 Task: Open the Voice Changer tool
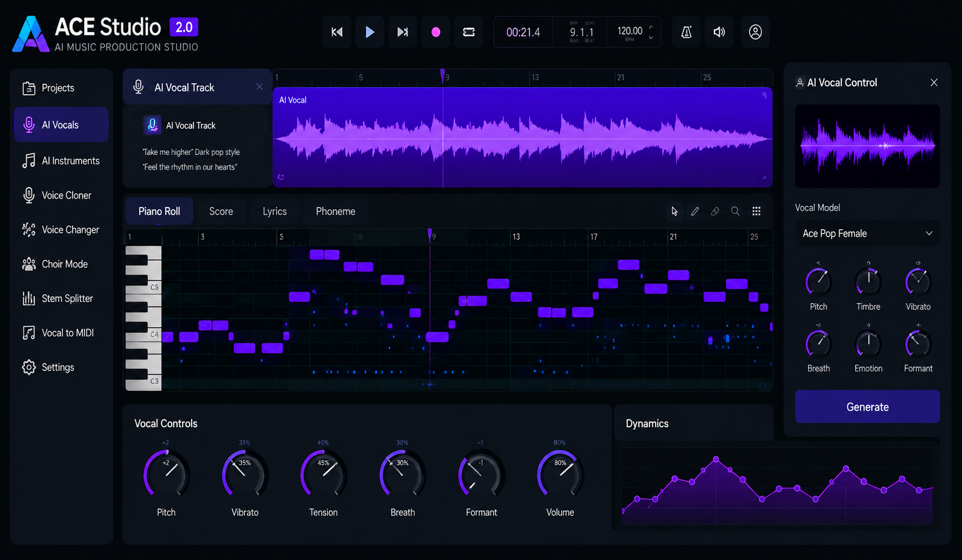(x=61, y=230)
